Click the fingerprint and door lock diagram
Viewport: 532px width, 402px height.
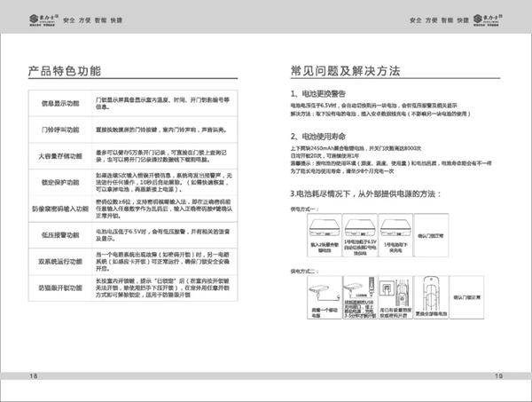[395, 297]
